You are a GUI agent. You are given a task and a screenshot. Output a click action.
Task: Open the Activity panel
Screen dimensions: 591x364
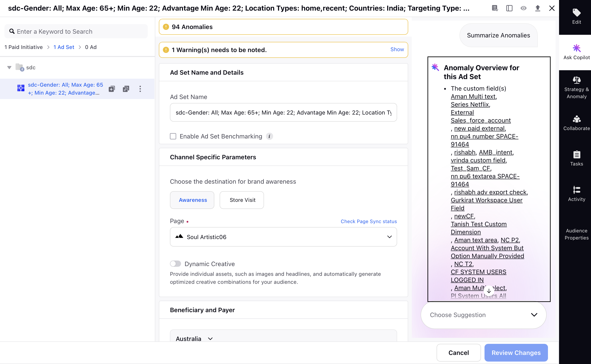576,194
